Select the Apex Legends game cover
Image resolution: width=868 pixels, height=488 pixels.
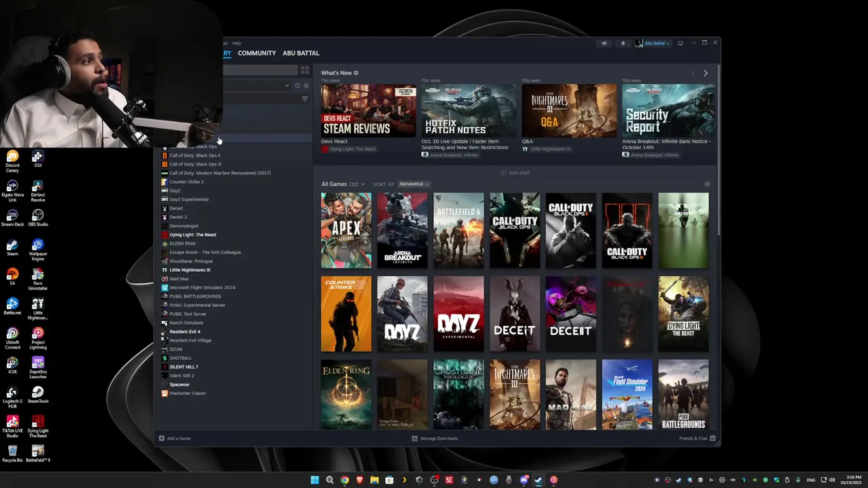point(346,230)
